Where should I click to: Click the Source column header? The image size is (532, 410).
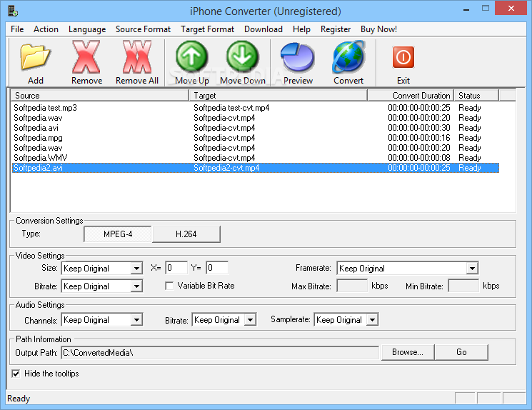(100, 96)
